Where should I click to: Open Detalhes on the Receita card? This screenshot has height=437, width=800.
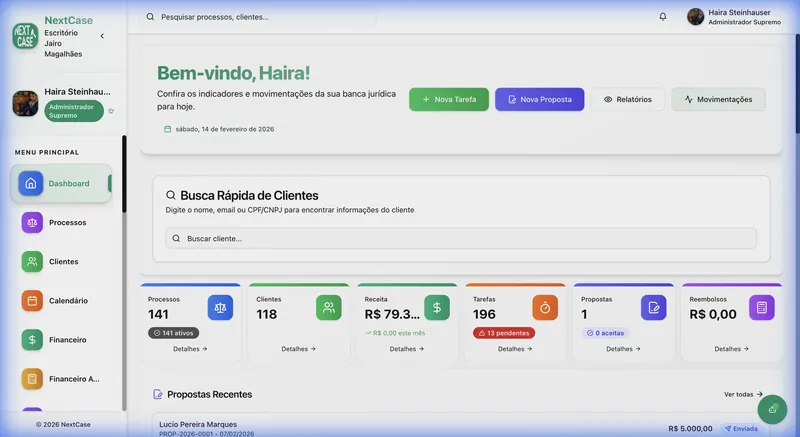[407, 349]
